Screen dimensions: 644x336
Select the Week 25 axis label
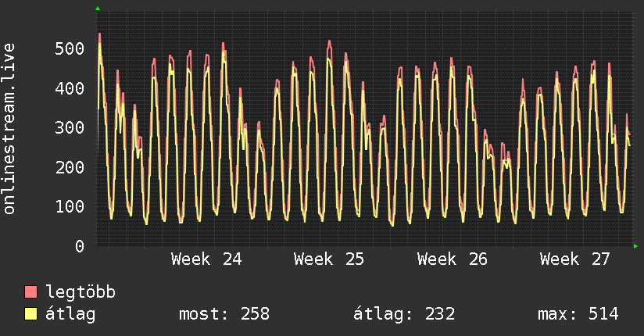(329, 259)
